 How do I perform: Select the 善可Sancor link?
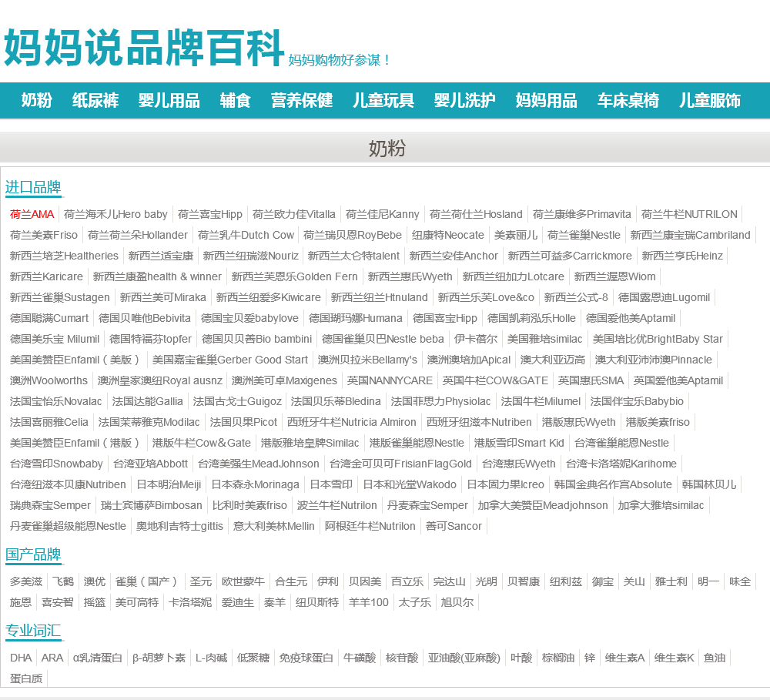(454, 526)
